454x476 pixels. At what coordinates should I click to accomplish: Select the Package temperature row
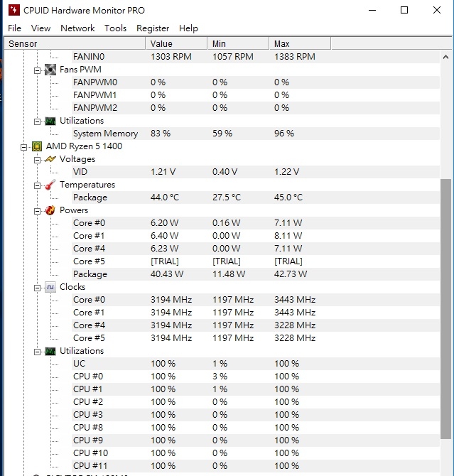[x=255, y=198]
